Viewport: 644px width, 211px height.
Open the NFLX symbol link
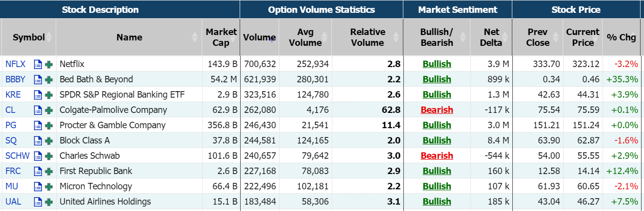coord(15,64)
